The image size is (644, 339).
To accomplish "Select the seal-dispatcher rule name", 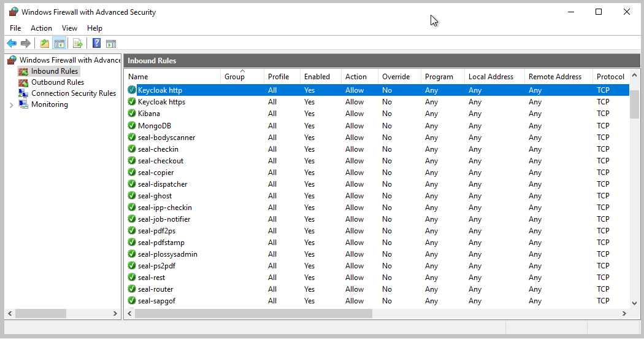I will (163, 184).
